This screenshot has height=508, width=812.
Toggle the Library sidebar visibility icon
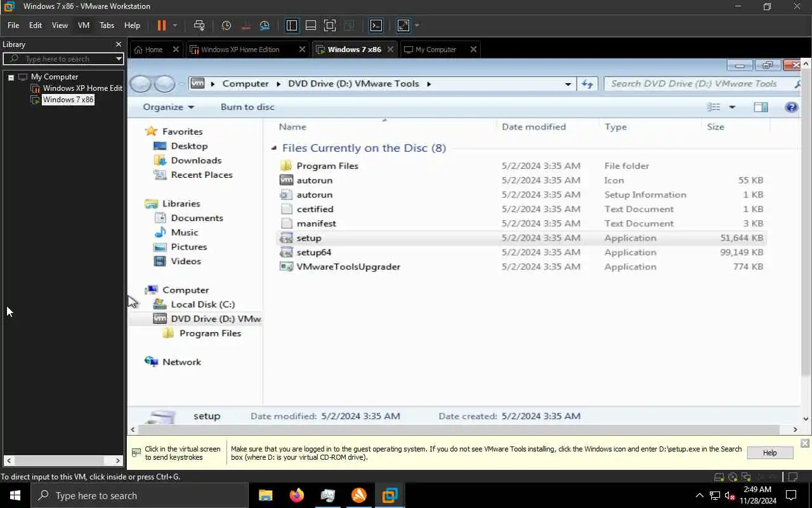click(x=292, y=25)
